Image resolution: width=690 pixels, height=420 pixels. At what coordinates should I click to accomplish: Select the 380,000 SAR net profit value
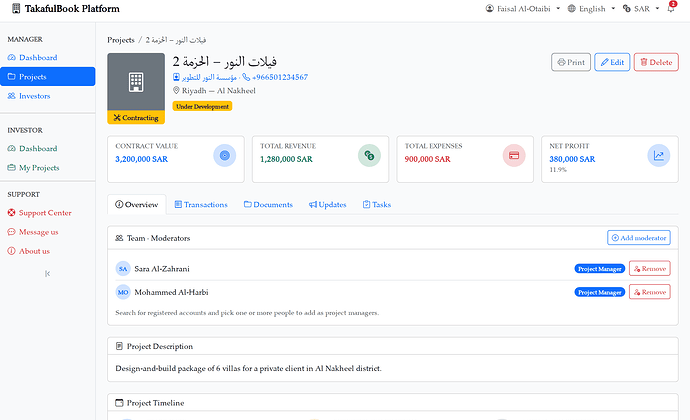coord(572,159)
